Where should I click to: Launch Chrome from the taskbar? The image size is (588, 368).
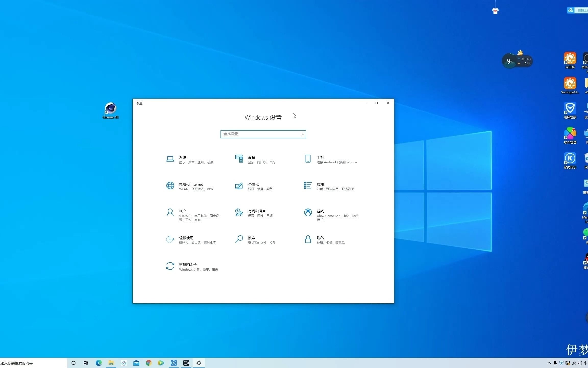tap(149, 363)
